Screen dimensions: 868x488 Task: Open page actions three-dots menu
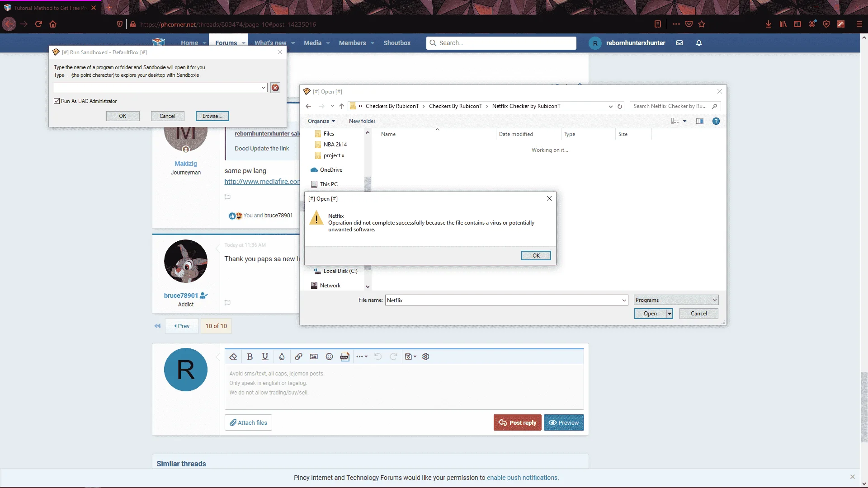tap(676, 24)
